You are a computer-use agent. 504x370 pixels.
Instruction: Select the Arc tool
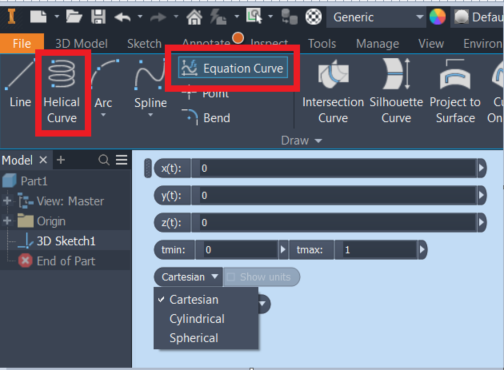pyautogui.click(x=103, y=83)
